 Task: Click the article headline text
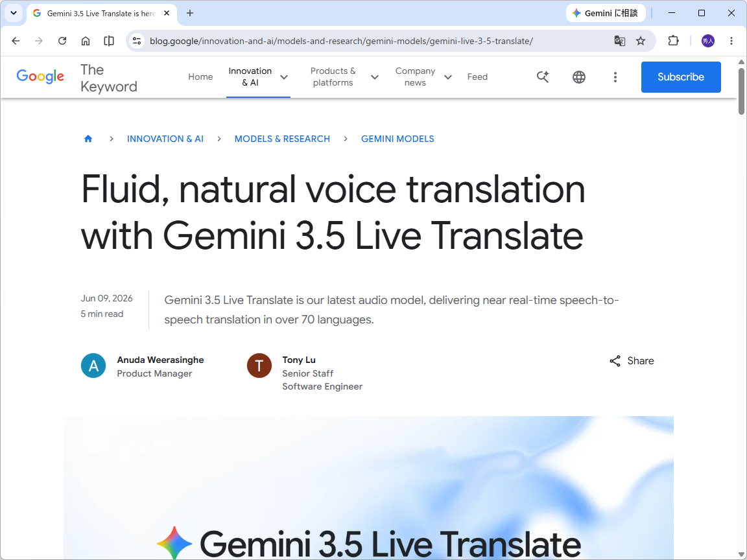click(x=333, y=212)
